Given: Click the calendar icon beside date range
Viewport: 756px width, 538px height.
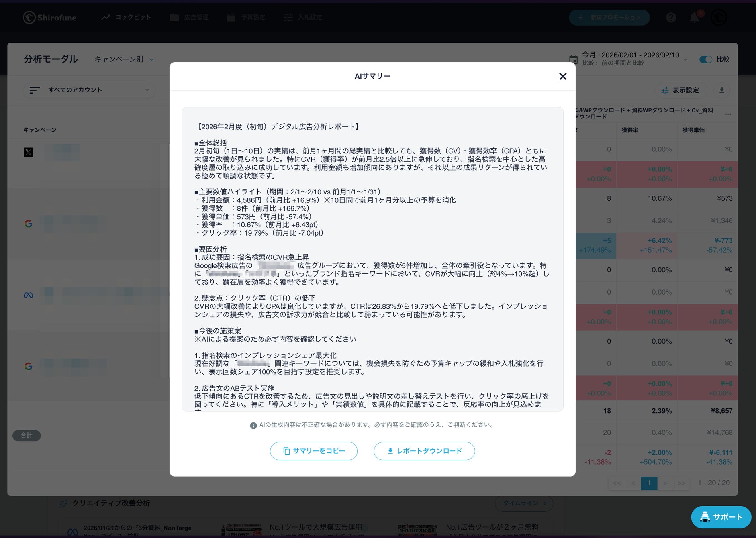Looking at the screenshot, I should 573,59.
